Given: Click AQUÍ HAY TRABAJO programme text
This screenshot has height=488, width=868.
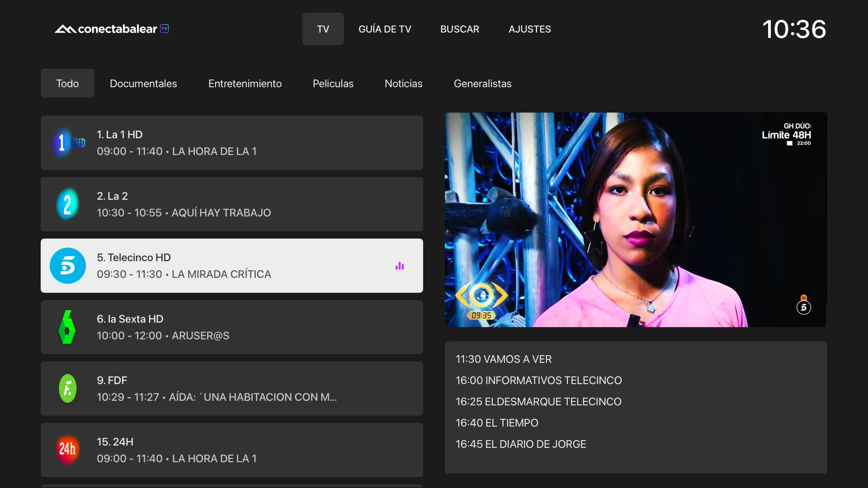Looking at the screenshot, I should click(x=222, y=213).
